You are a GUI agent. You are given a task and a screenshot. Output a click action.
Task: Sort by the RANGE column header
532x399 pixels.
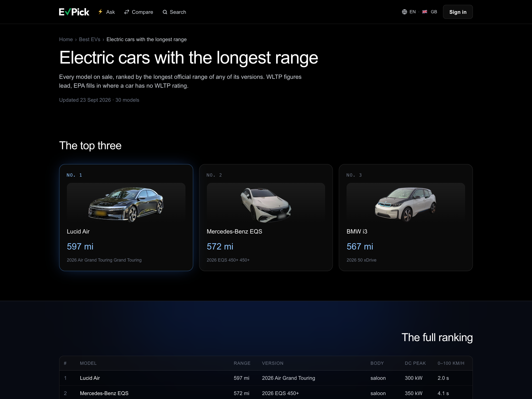pos(242,363)
